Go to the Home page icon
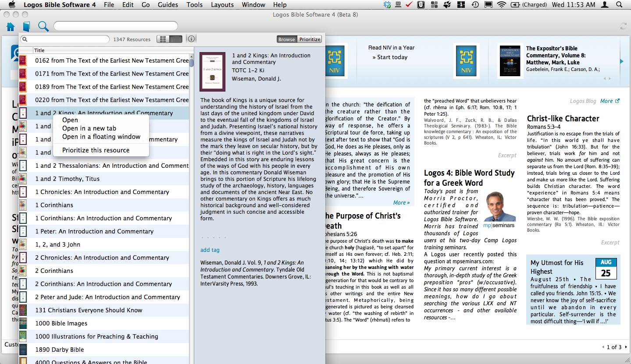This screenshot has height=364, width=631. [11, 27]
